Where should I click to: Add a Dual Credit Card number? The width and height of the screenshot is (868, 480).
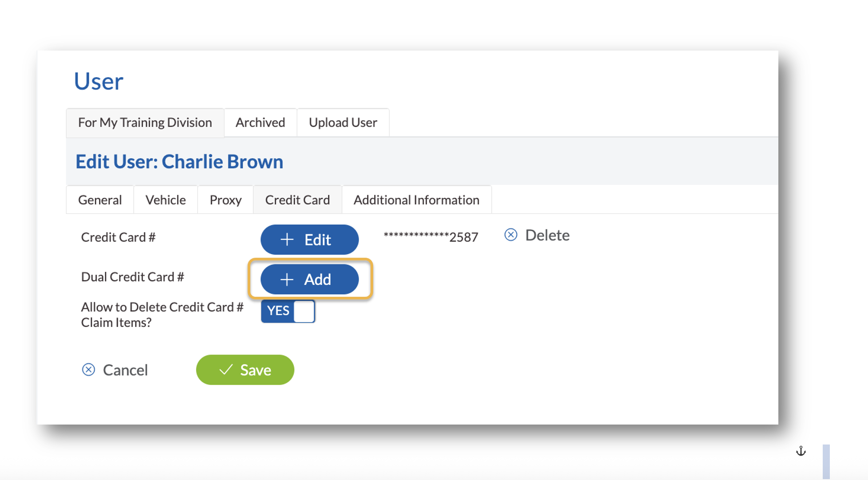pyautogui.click(x=309, y=279)
